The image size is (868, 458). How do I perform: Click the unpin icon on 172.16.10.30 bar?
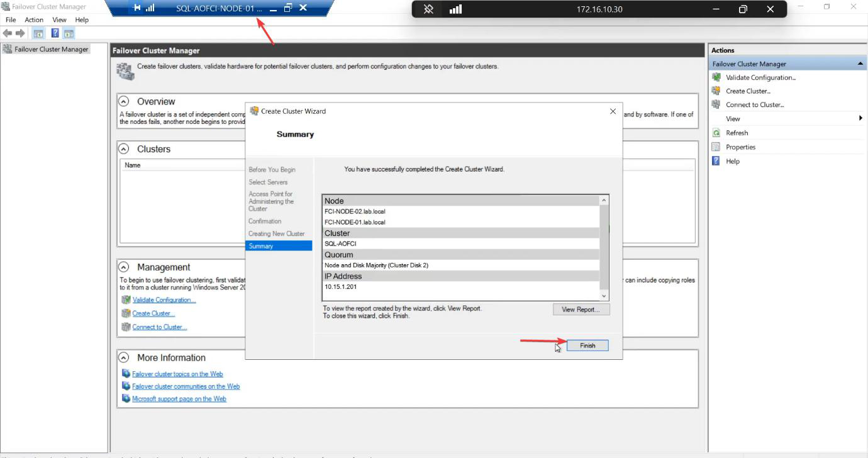point(428,9)
